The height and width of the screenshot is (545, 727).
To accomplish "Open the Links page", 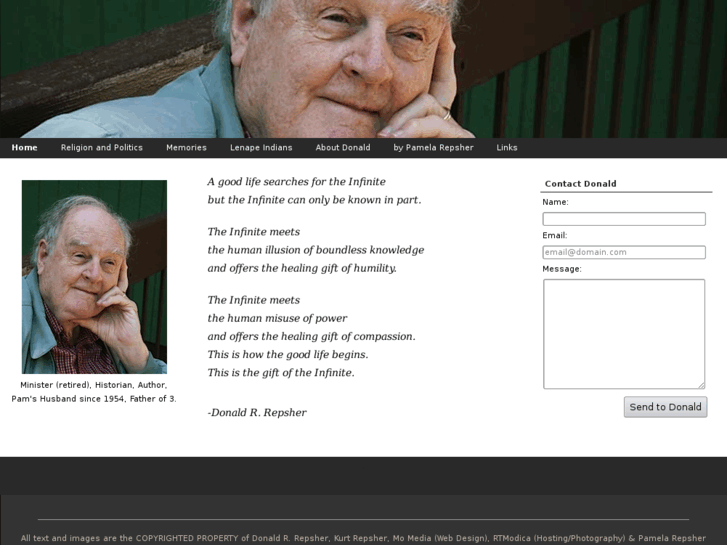I will coord(507,148).
